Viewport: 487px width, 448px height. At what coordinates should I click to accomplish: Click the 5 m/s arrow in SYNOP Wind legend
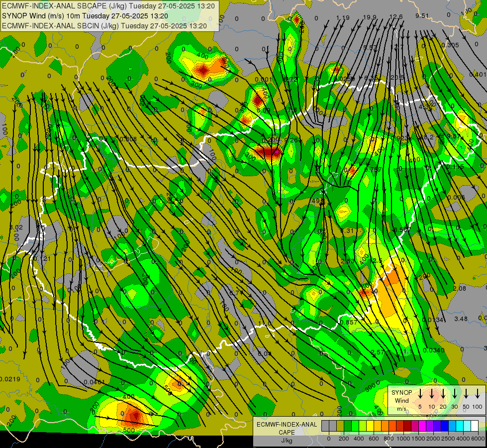(x=420, y=394)
